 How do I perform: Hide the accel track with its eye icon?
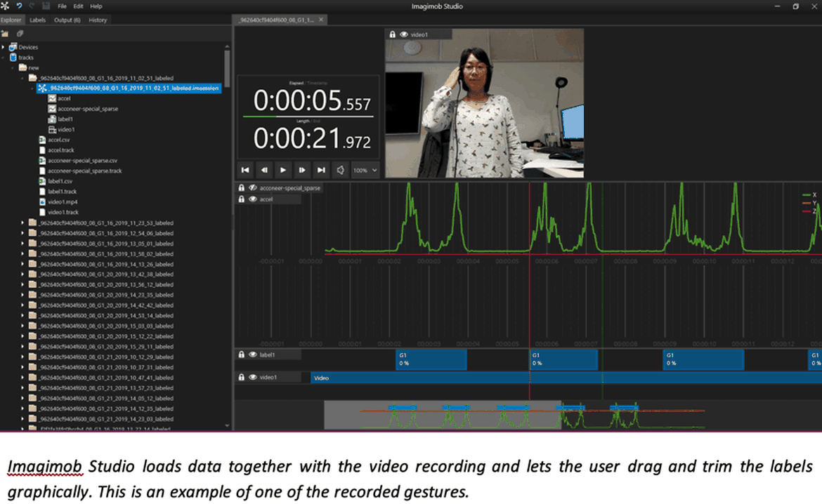[x=253, y=199]
